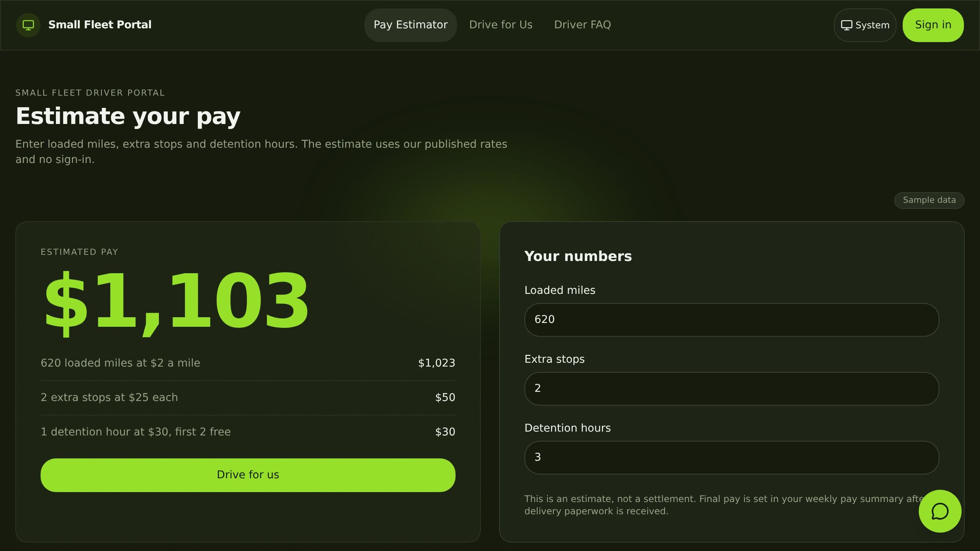Click the Small Fleet Portal brand name

tap(100, 25)
